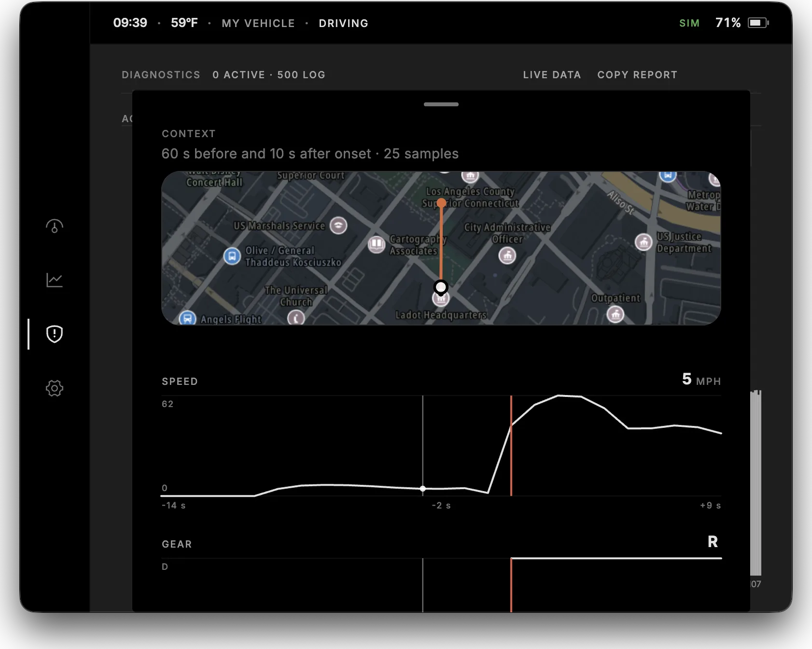This screenshot has height=649, width=812.
Task: Click the 09:39 clock
Action: tap(130, 23)
